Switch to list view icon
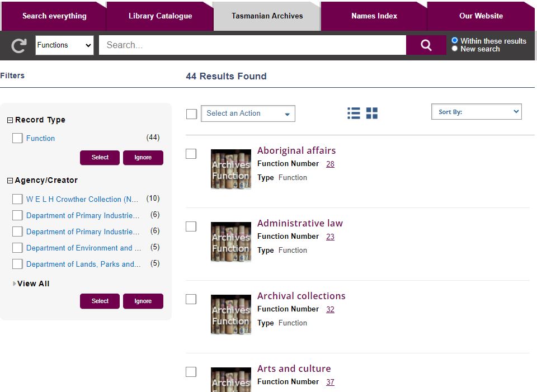 click(x=354, y=114)
